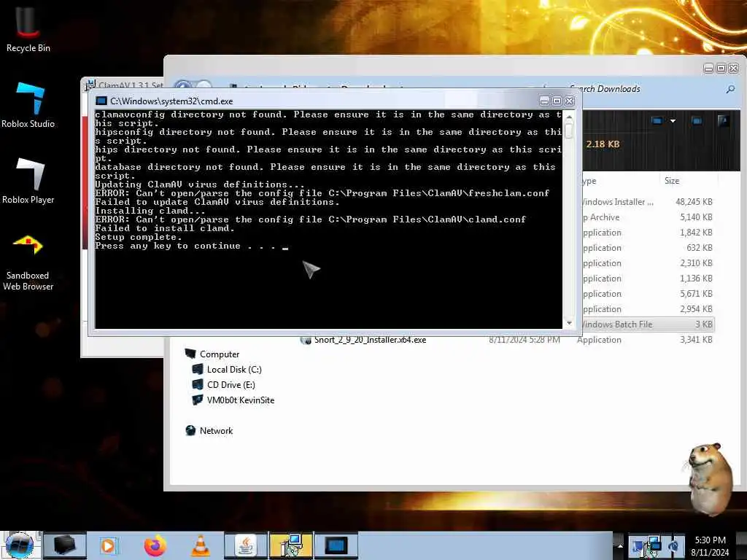Viewport: 747px width, 560px height.
Task: Select the Application 632 KB row
Action: point(648,248)
